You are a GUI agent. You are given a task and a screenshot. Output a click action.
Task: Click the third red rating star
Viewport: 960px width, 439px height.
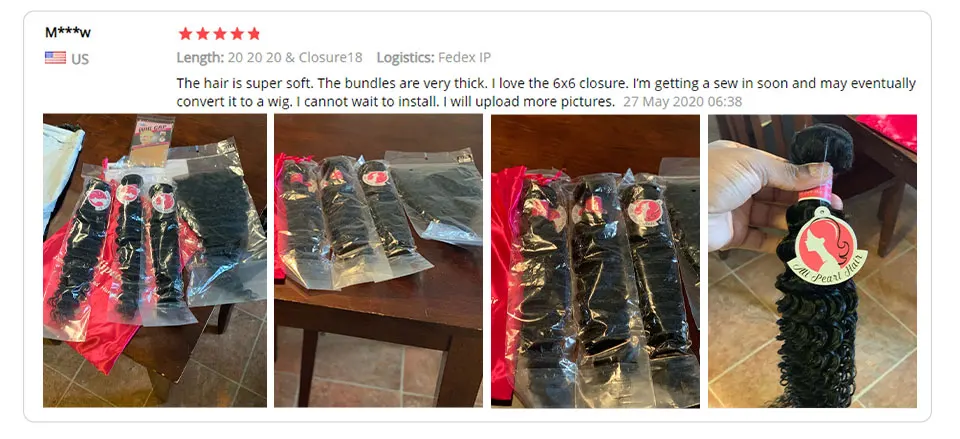(x=219, y=33)
